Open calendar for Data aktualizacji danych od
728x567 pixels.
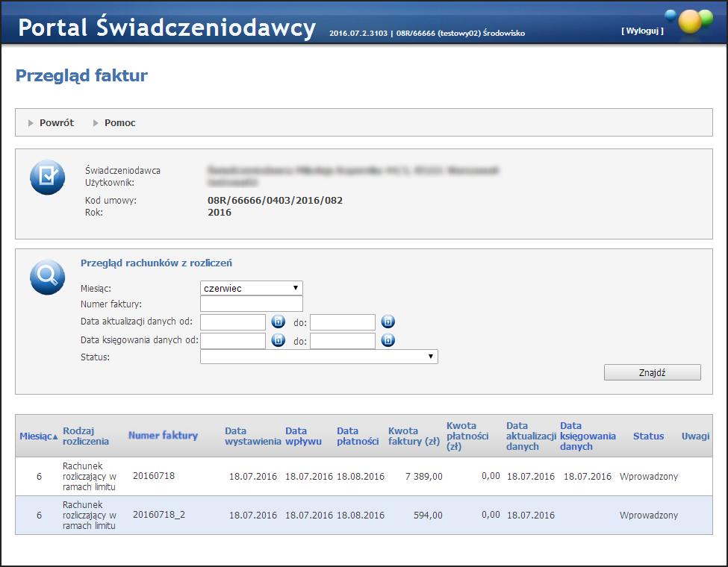pyautogui.click(x=278, y=322)
